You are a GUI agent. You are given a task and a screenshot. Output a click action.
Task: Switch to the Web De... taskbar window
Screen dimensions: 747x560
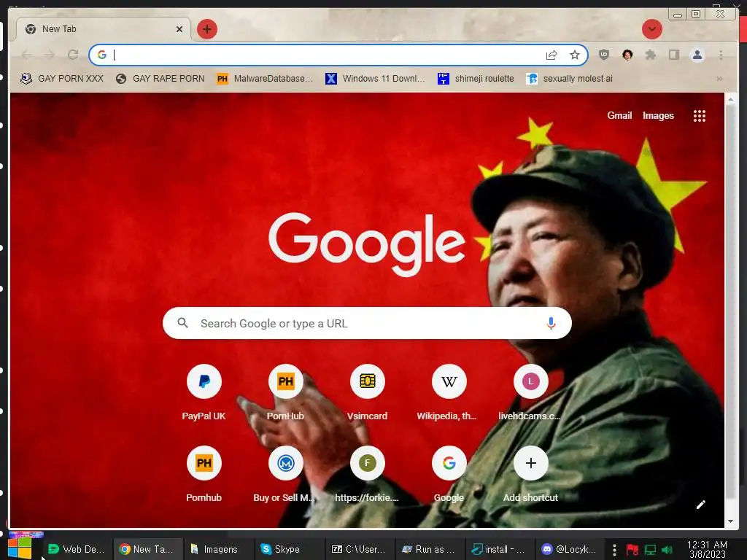(77, 549)
